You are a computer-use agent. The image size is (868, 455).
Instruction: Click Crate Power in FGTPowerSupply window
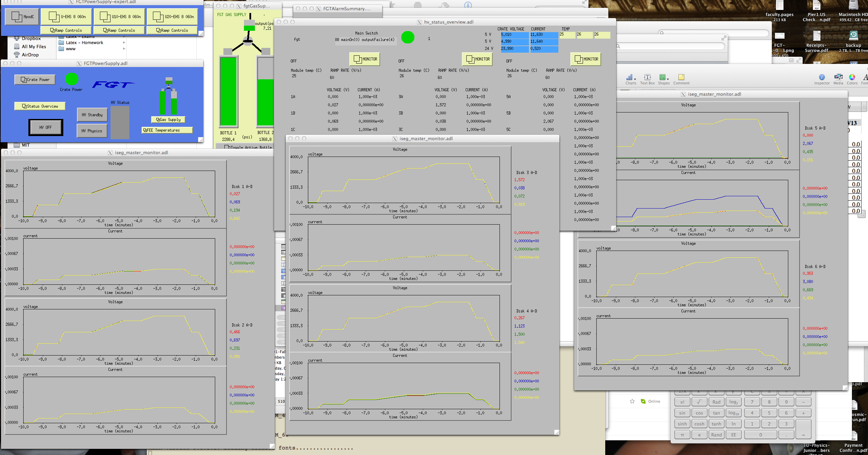tap(35, 80)
